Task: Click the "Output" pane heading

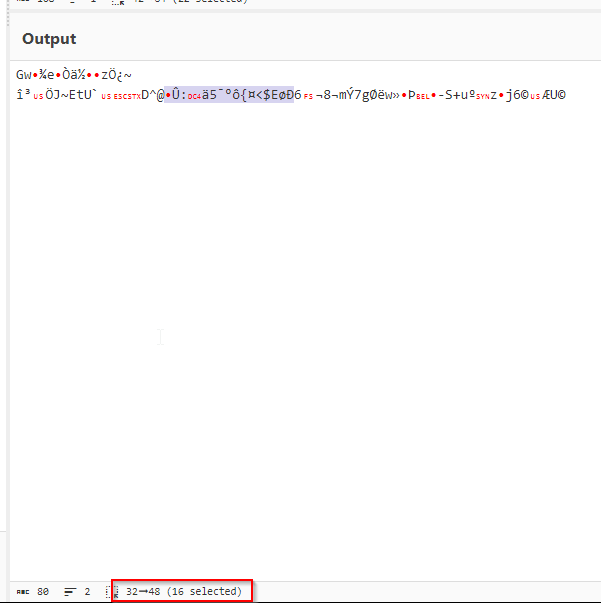Action: point(49,39)
